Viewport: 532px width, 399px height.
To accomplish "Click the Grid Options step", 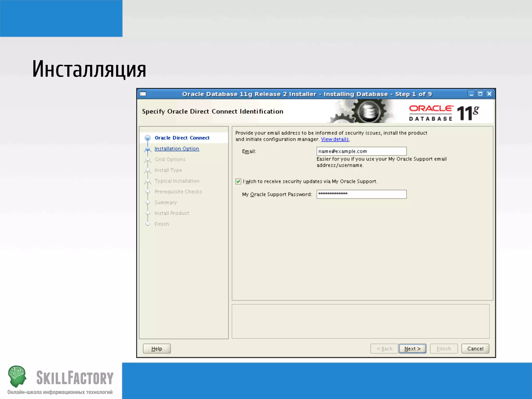I will click(x=170, y=159).
